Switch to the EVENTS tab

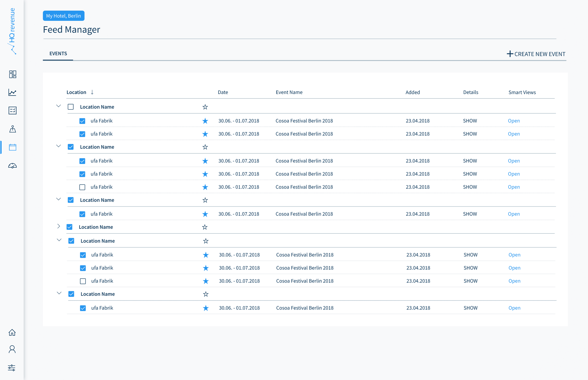(58, 53)
